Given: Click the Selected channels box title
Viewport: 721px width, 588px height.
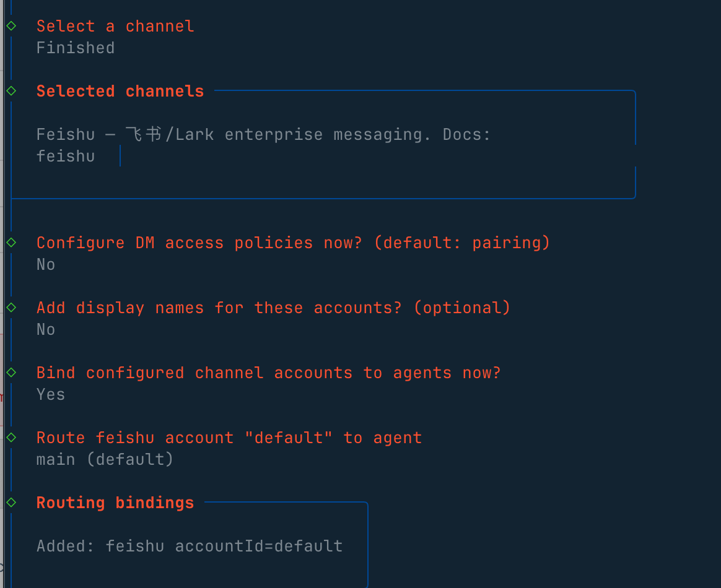Looking at the screenshot, I should click(120, 91).
